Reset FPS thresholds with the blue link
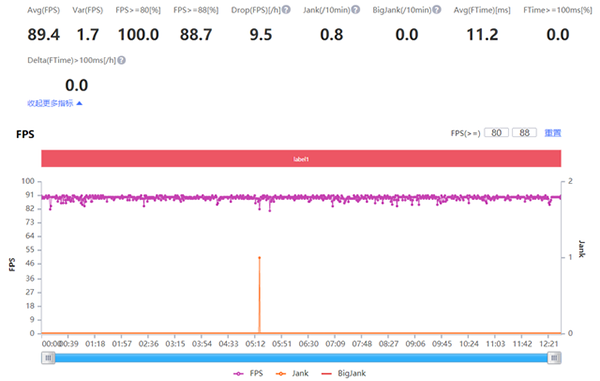The height and width of the screenshot is (381, 600). [x=553, y=133]
